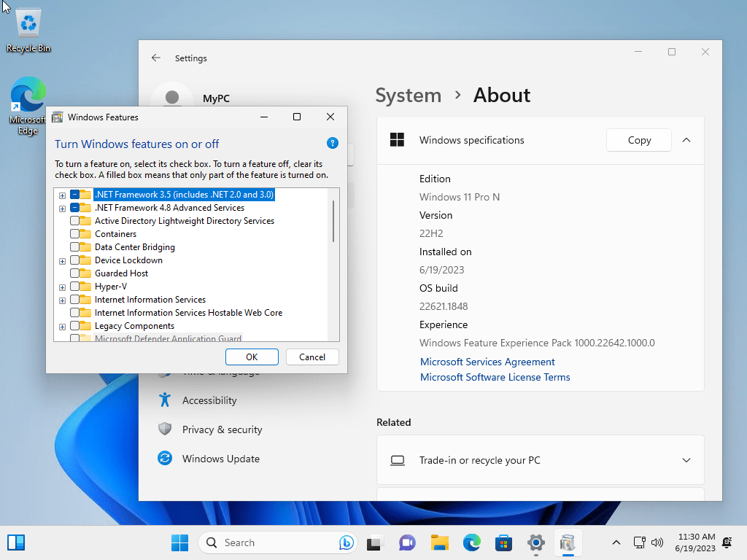
Task: Click the Windows Features title bar icon
Action: coord(57,117)
